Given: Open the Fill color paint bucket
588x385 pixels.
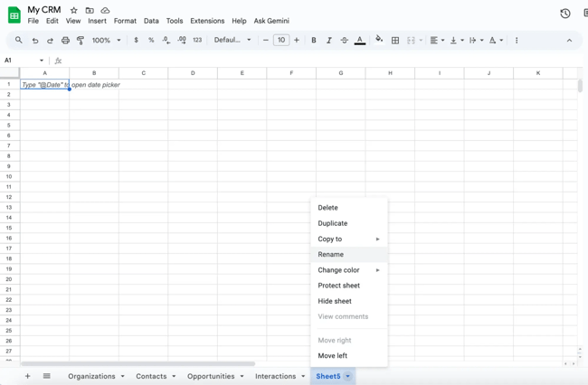Looking at the screenshot, I should coord(379,40).
